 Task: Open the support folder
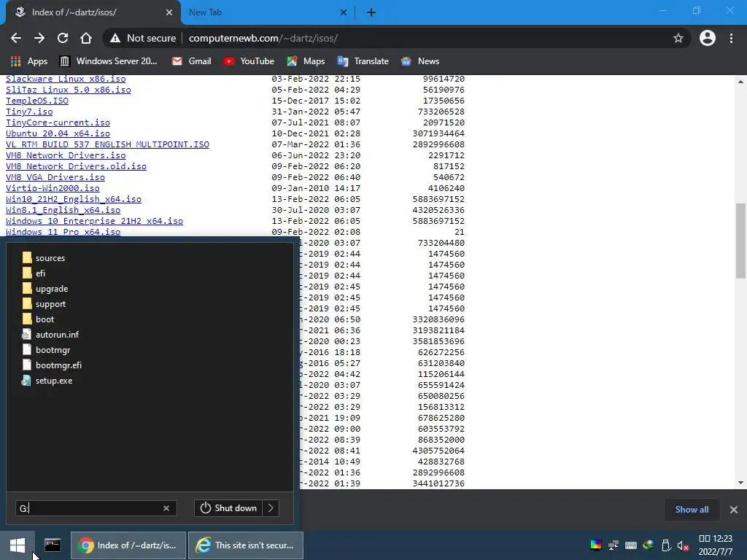click(44, 304)
